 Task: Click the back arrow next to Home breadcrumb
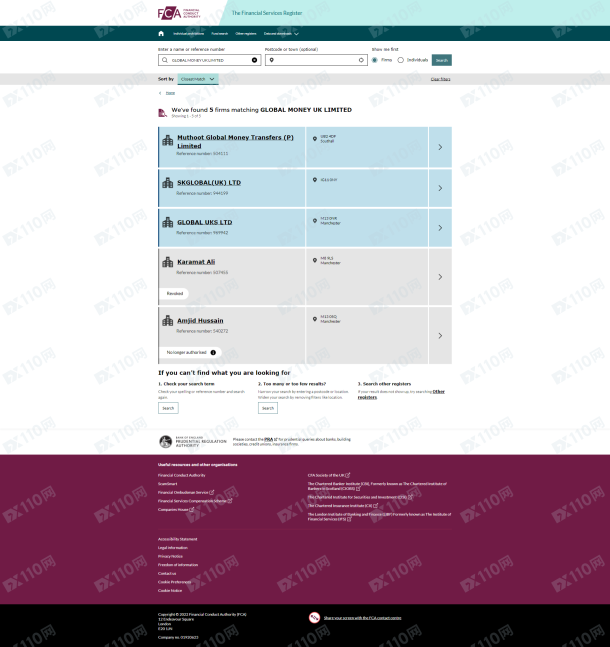point(160,93)
